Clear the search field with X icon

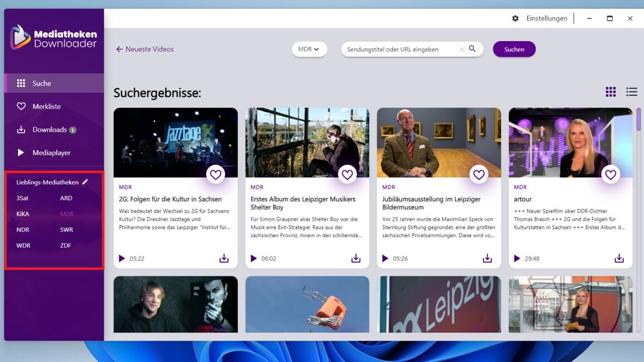pos(462,50)
